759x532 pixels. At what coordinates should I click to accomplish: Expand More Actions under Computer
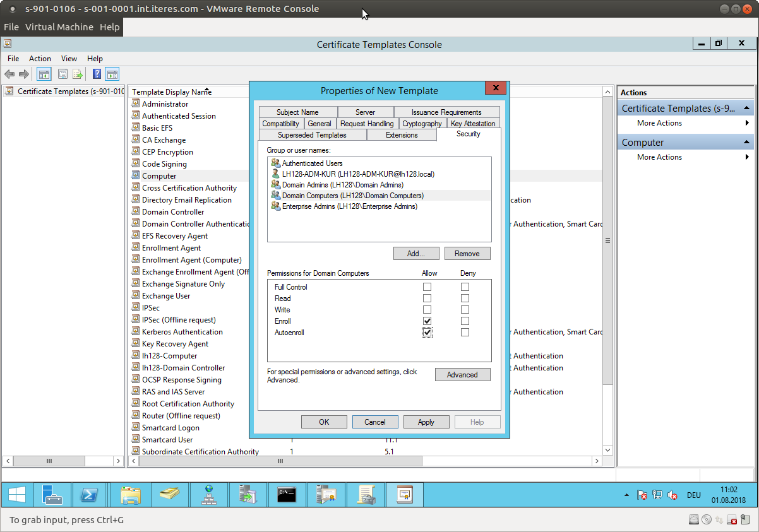pos(685,157)
